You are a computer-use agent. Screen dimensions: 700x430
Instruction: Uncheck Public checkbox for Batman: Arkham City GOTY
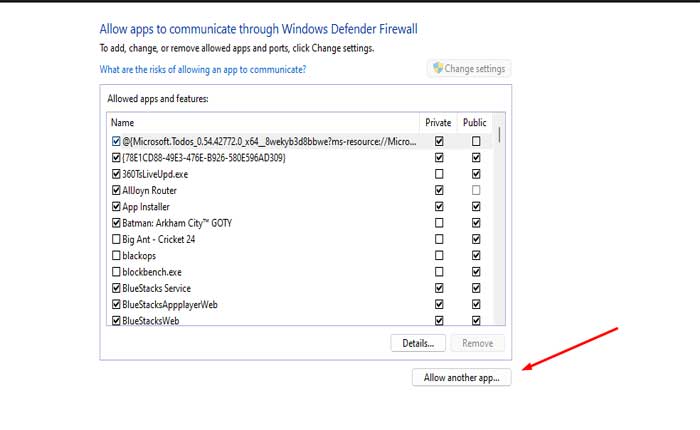coord(476,223)
